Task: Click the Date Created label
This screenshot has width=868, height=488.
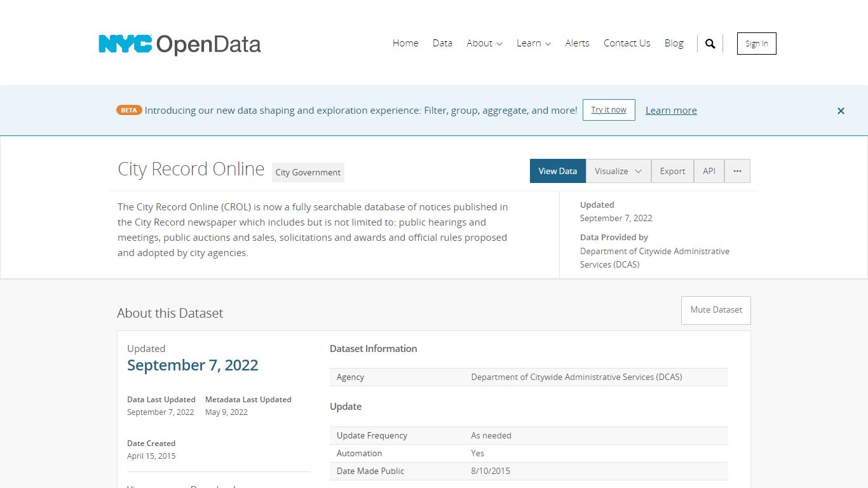Action: tap(151, 444)
